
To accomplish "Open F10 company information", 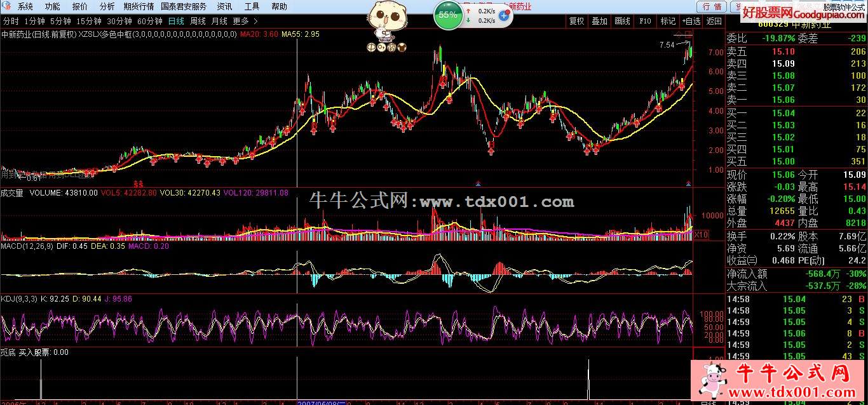I will (645, 21).
